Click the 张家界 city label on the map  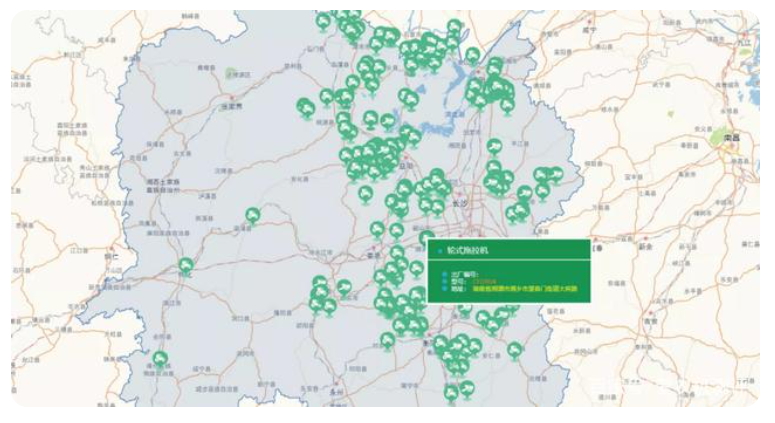coord(233,105)
